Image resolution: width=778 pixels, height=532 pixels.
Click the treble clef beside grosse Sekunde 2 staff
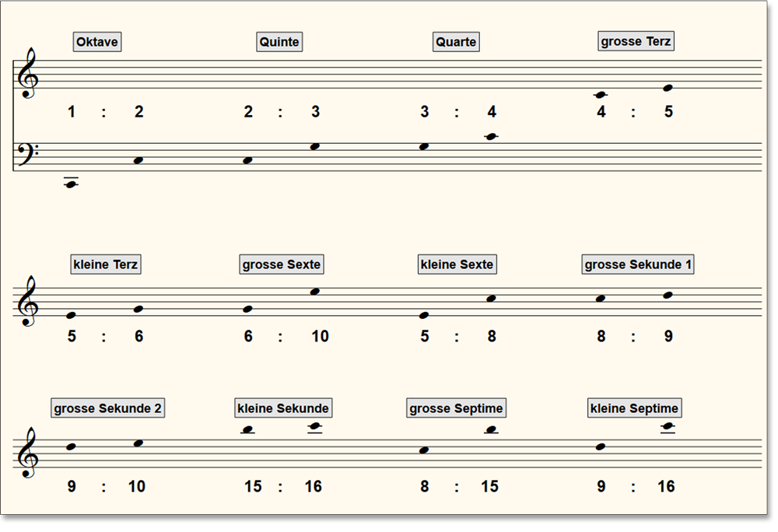click(x=28, y=452)
